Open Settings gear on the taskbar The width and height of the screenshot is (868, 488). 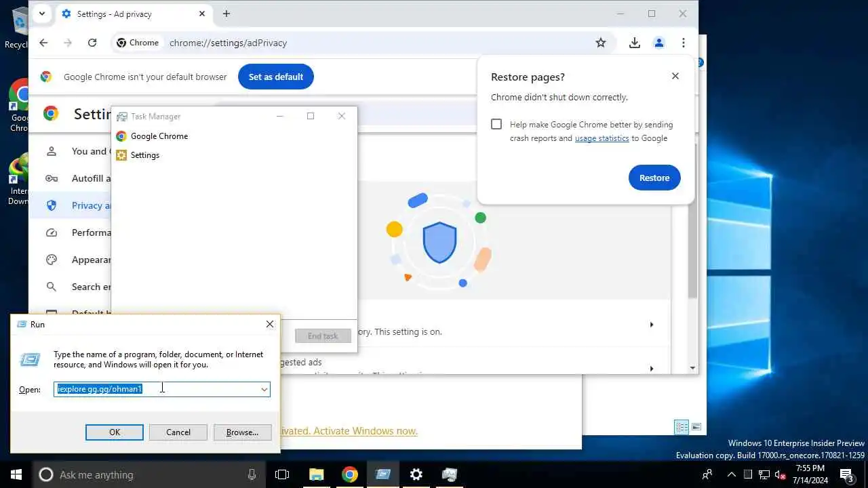click(416, 474)
